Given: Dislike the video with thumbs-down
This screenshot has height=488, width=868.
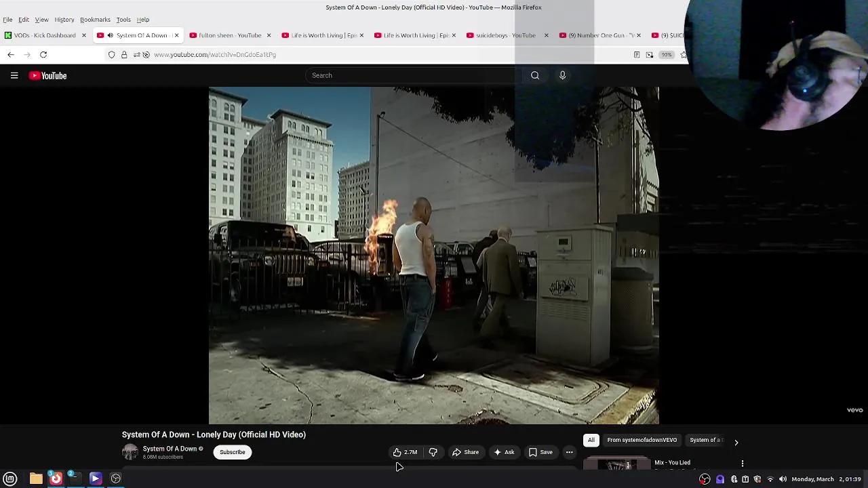Looking at the screenshot, I should (x=433, y=452).
